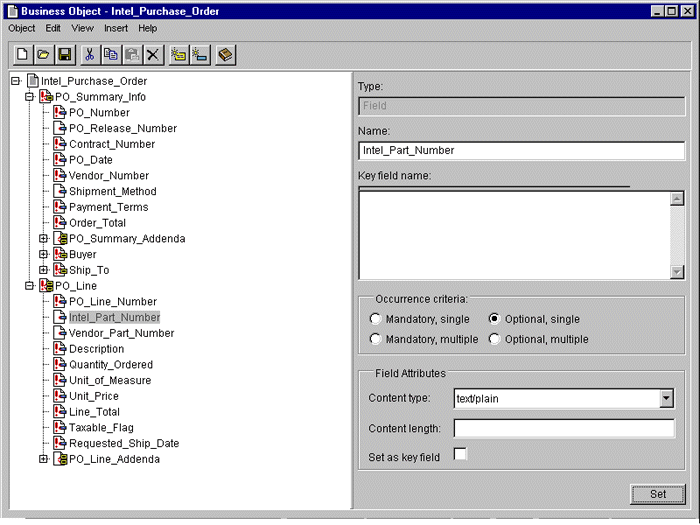Click the Shipment_Method field icon
This screenshot has width=700, height=525.
coord(60,191)
